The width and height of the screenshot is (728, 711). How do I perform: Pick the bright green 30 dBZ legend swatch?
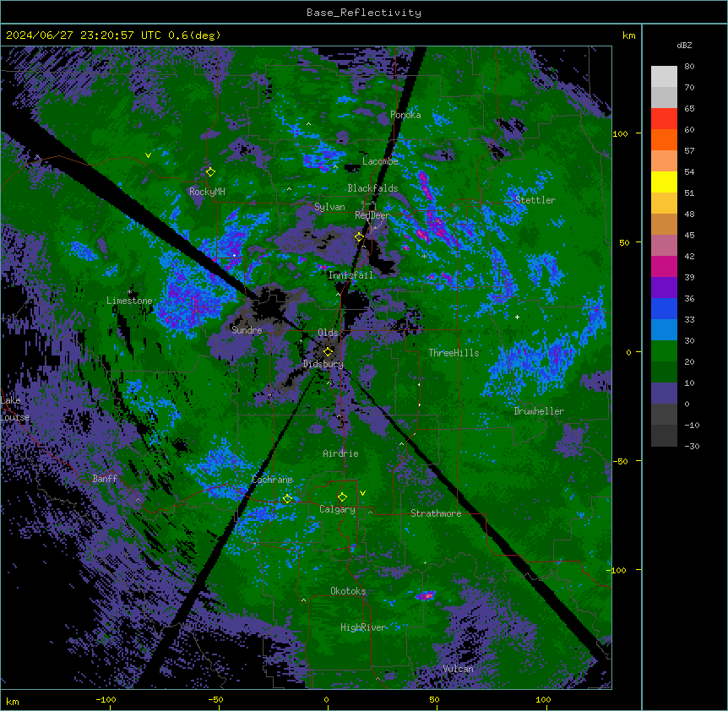click(664, 351)
